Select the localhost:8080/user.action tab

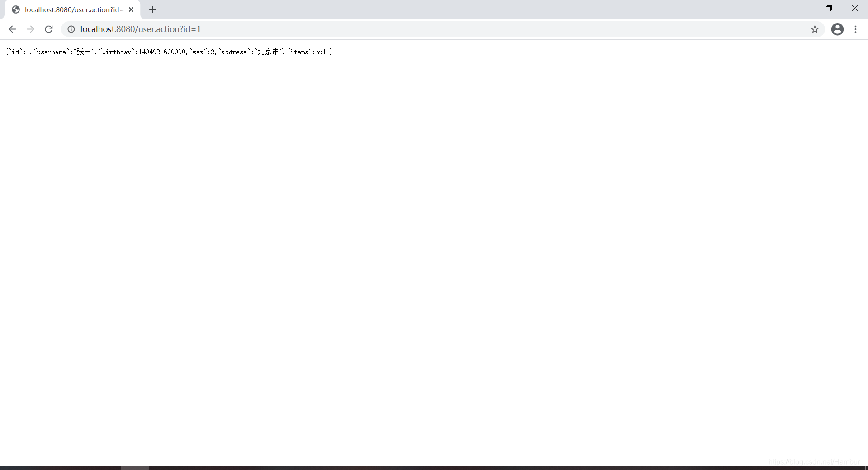tap(72, 9)
